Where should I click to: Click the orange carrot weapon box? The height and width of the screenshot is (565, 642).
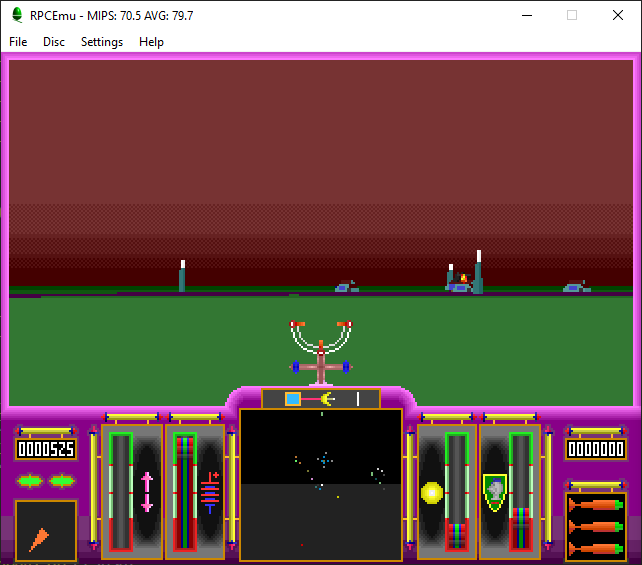point(46,531)
